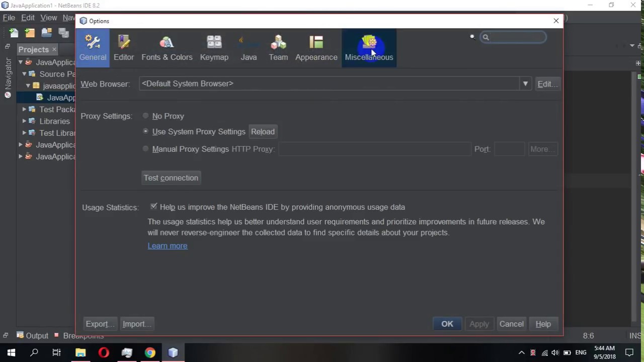The image size is (644, 362).
Task: Open the General options category
Action: (x=93, y=48)
